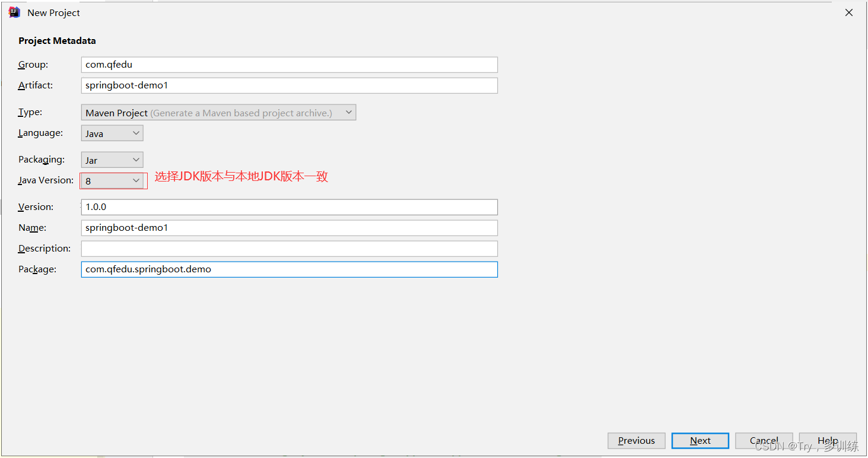Edit the Name field springboot-demo1
This screenshot has height=458, width=868.
click(x=290, y=228)
